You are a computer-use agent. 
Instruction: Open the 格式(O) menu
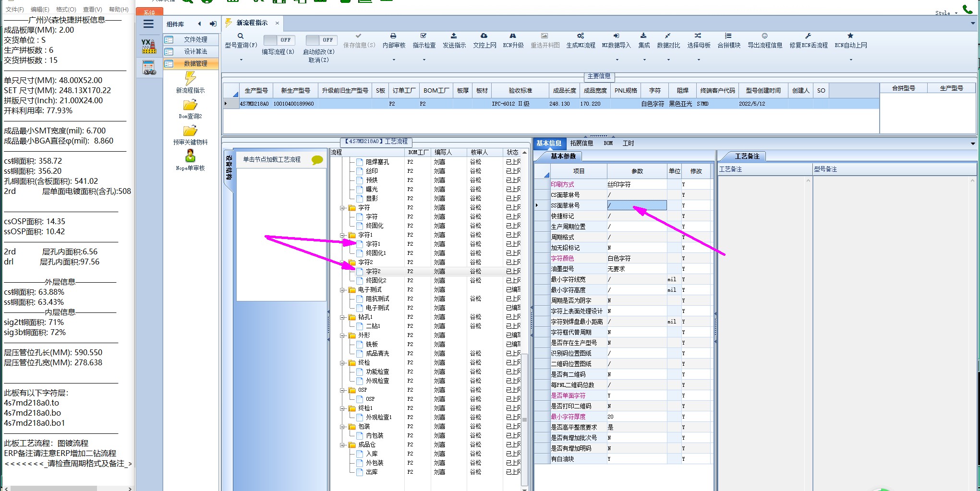tap(66, 9)
